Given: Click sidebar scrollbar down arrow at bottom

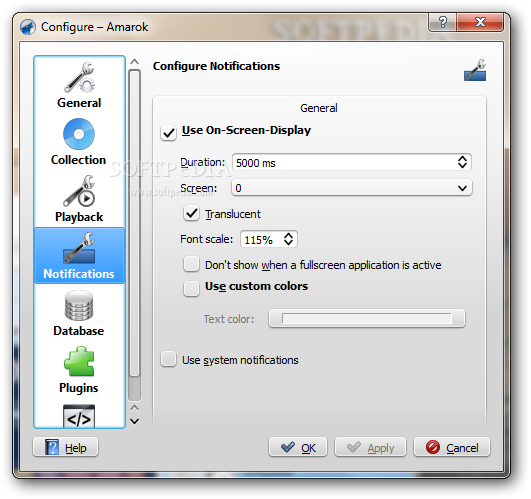Looking at the screenshot, I should (135, 421).
